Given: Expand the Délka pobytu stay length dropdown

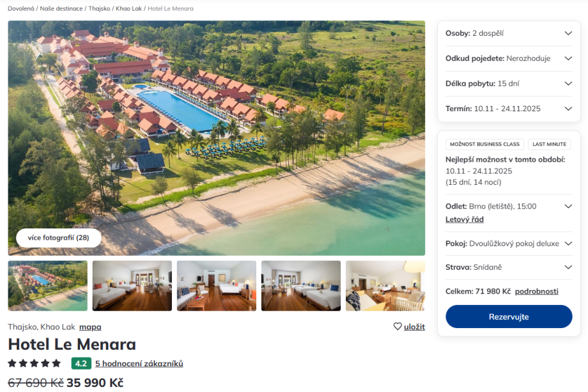Looking at the screenshot, I should coord(509,84).
